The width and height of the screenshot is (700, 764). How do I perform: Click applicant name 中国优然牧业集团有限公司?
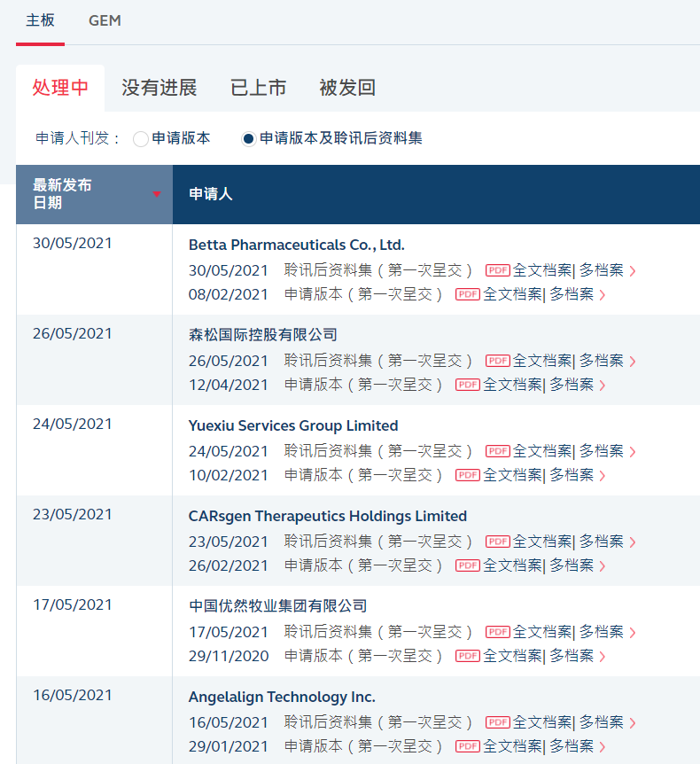tap(277, 606)
